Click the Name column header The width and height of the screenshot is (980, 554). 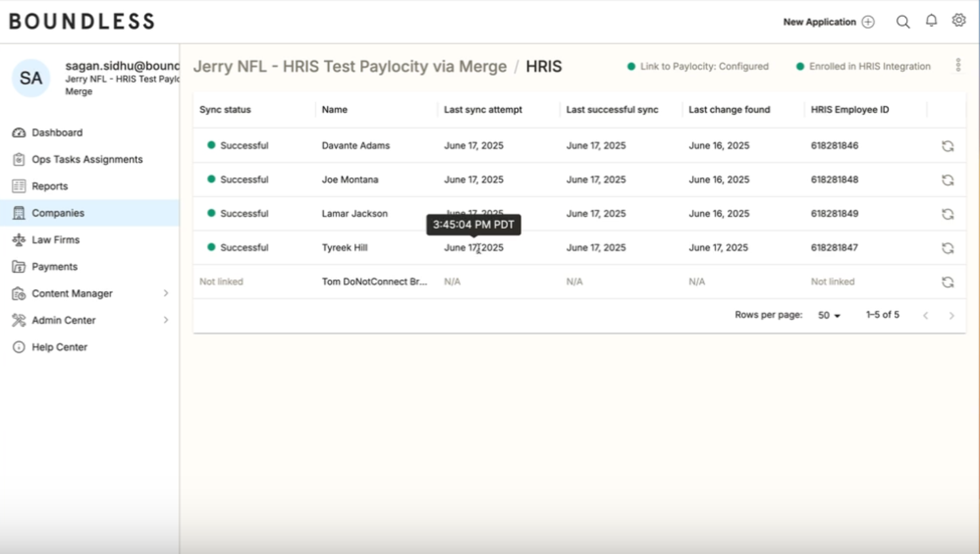[x=335, y=109]
